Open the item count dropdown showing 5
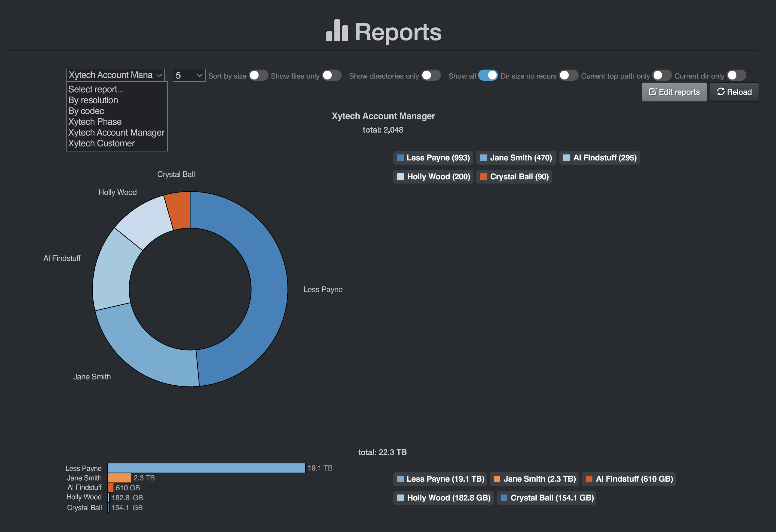Screen dimensions: 776x532 pyautogui.click(x=189, y=76)
